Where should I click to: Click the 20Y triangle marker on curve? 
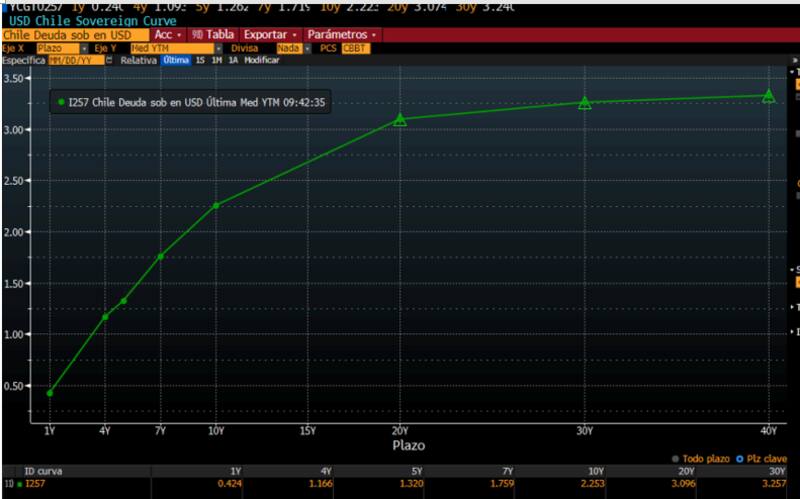[400, 119]
